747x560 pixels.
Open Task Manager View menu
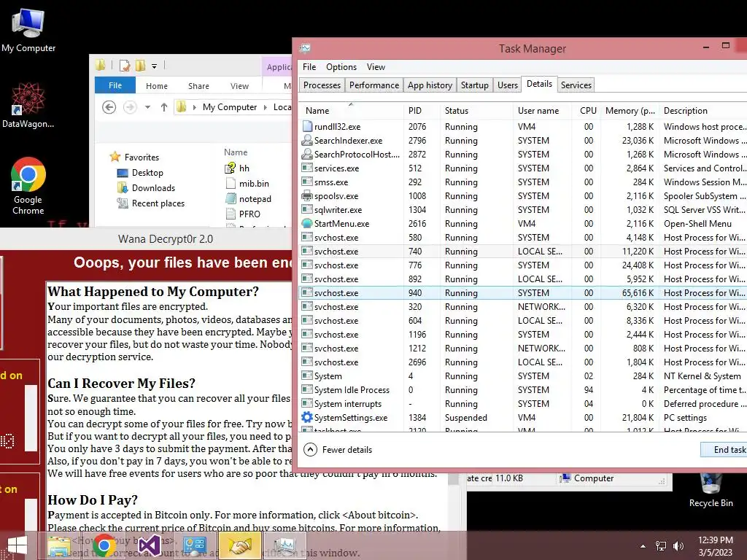[376, 66]
